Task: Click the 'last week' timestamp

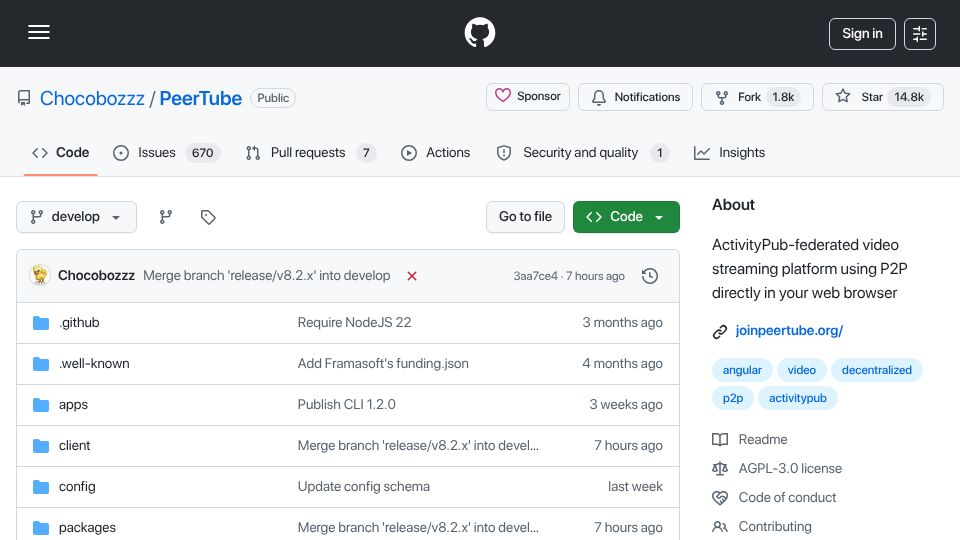Action: tap(635, 487)
